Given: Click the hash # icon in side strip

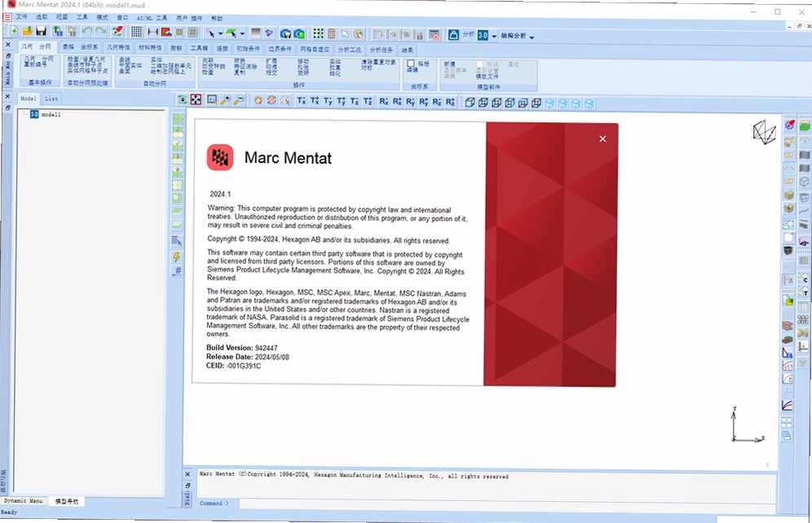Looking at the screenshot, I should pyautogui.click(x=177, y=270).
